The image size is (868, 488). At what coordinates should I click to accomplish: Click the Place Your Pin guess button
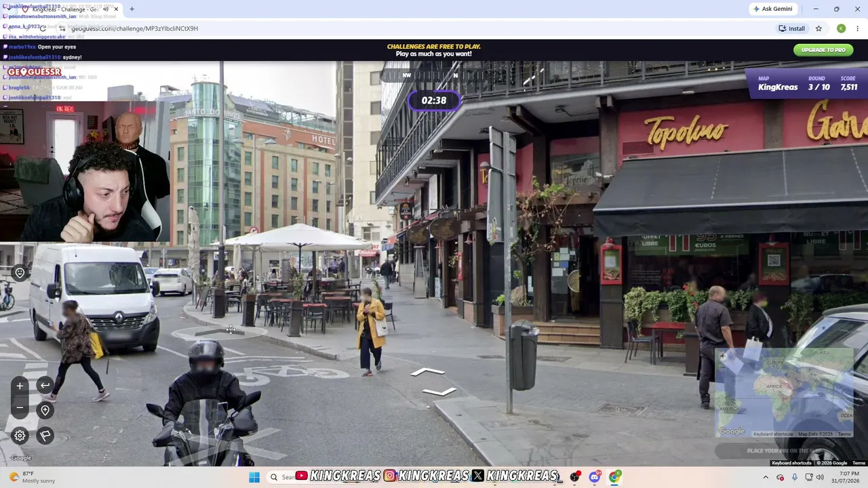click(x=784, y=451)
